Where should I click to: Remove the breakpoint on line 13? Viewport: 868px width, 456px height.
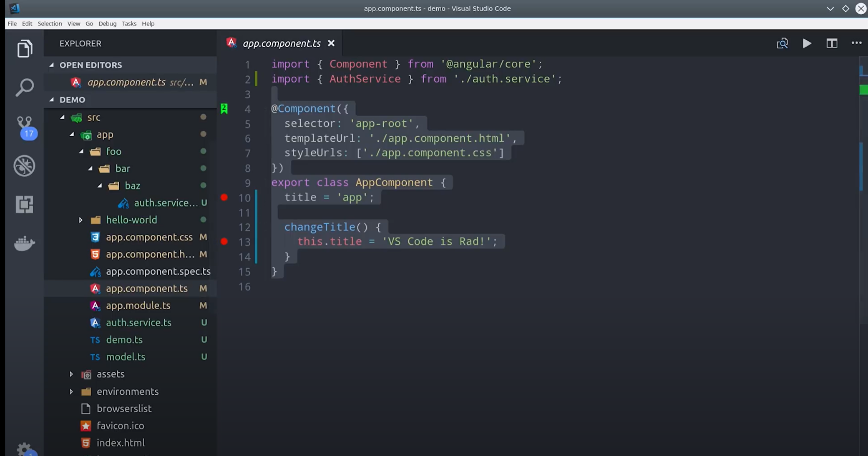[x=224, y=241]
